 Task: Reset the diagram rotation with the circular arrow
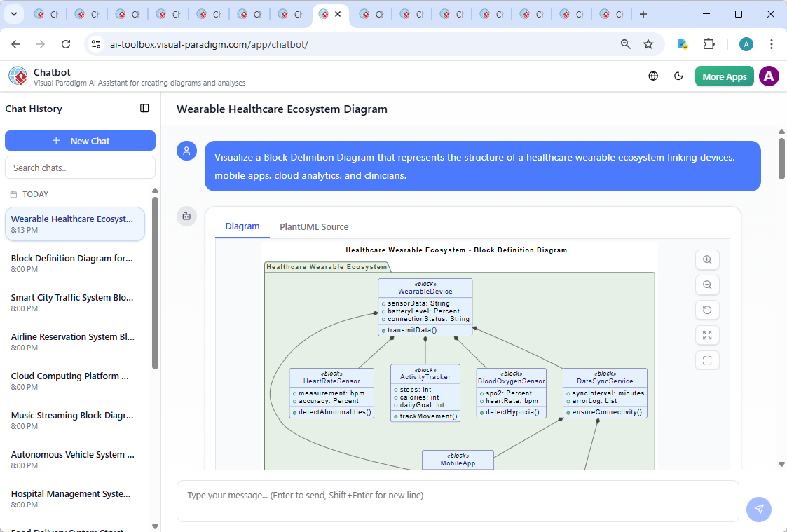(707, 310)
